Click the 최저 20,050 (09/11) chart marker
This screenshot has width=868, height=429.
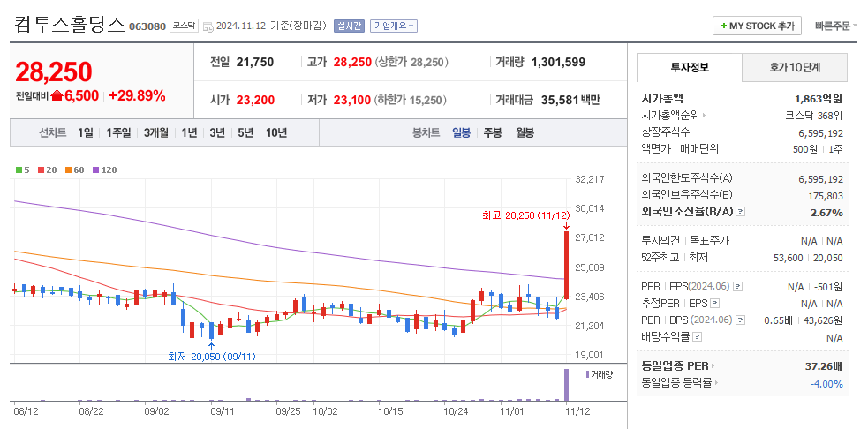coord(211,357)
